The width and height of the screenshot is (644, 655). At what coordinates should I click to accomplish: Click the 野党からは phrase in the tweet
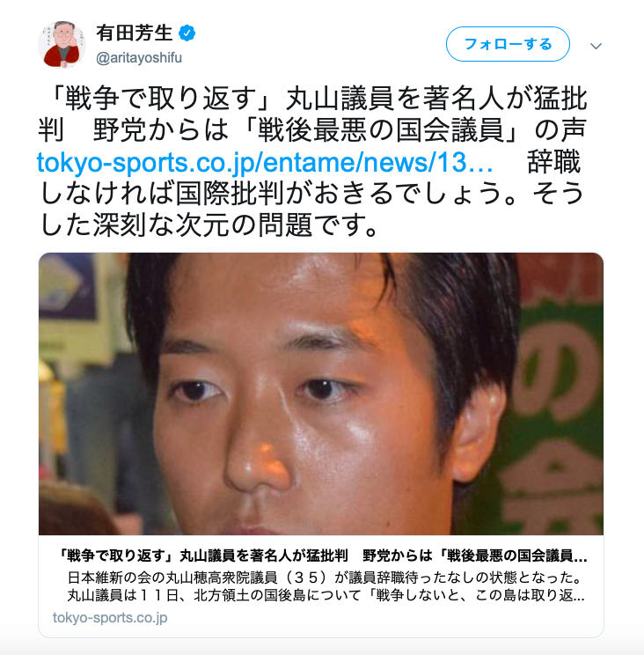tap(161, 130)
